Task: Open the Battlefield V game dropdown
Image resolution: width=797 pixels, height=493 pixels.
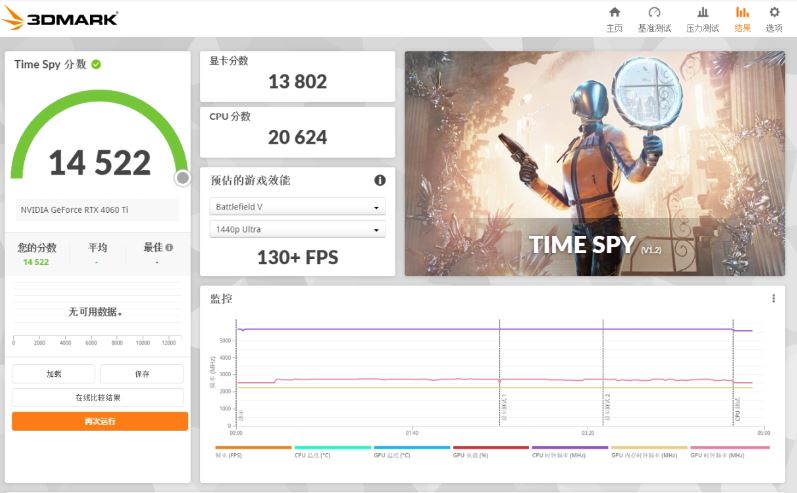Action: click(297, 207)
